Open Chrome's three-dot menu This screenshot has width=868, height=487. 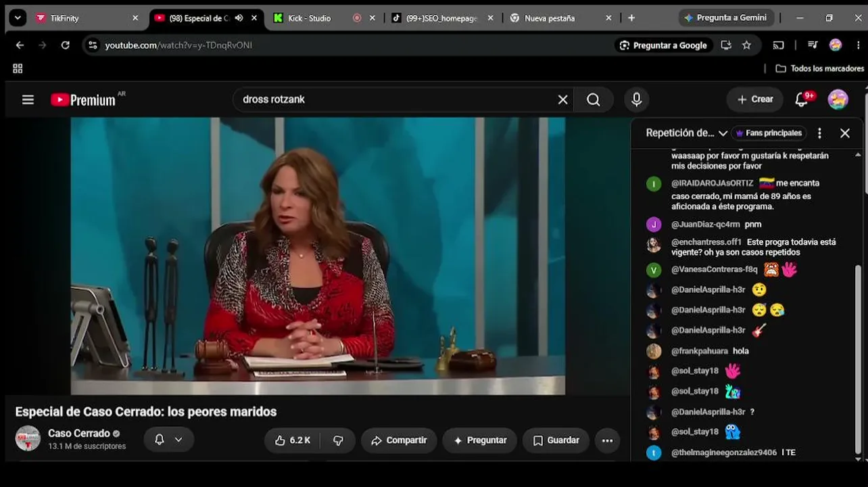click(x=858, y=45)
